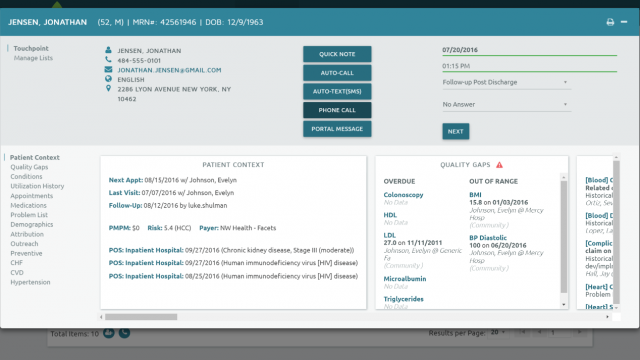This screenshot has width=640, height=360.
Task: Click the 07/20/2016 date field
Action: point(529,50)
